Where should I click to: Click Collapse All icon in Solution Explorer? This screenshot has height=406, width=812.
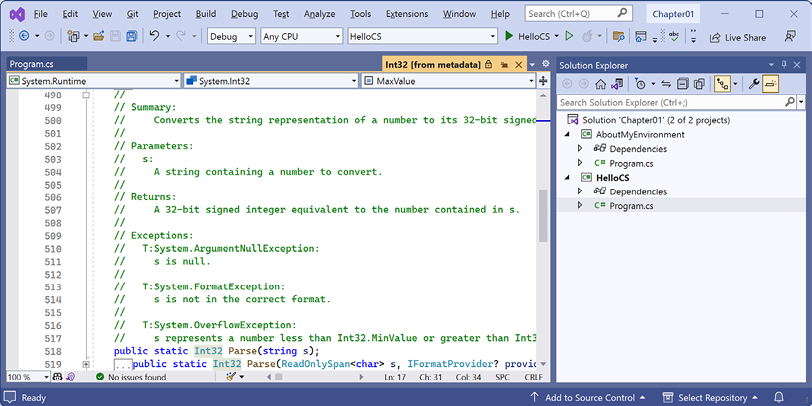tap(683, 84)
